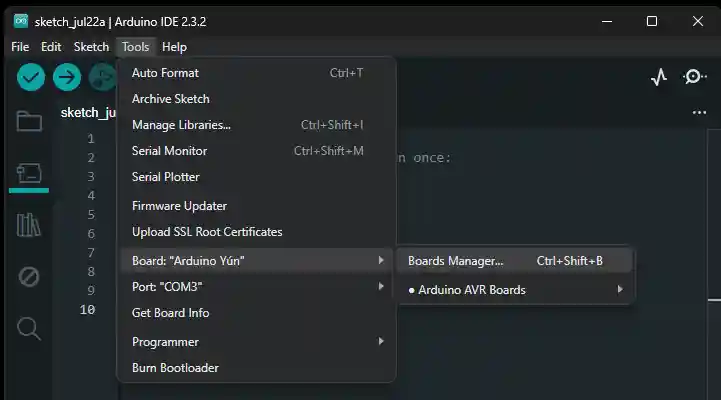Open the Serial Monitor icon in toolbar
721x400 pixels.
(x=695, y=77)
